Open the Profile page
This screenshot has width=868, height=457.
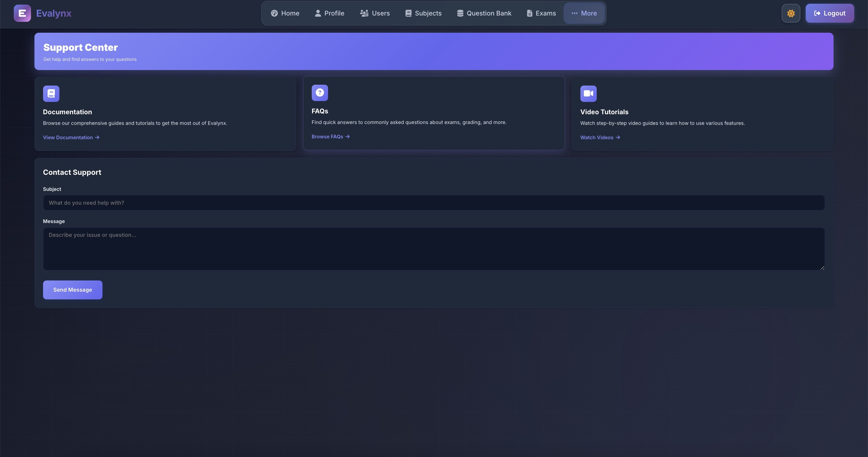[x=329, y=13]
